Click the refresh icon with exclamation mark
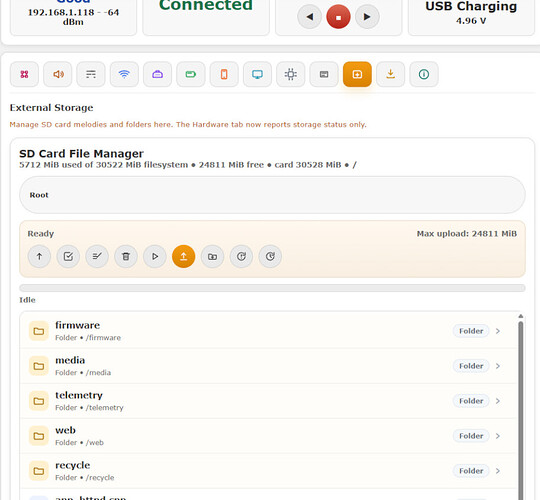Image resolution: width=540 pixels, height=500 pixels. 241,257
